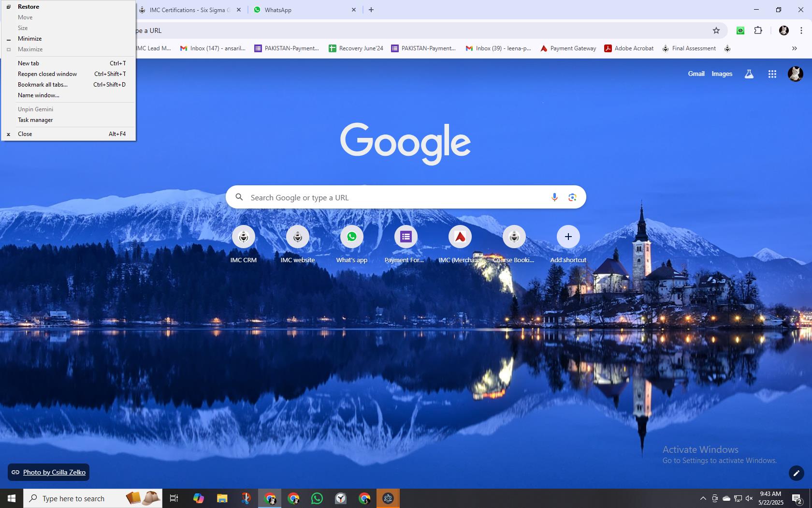Click the unlabeled bookmark after Final Assessment
812x508 pixels.
click(x=727, y=48)
